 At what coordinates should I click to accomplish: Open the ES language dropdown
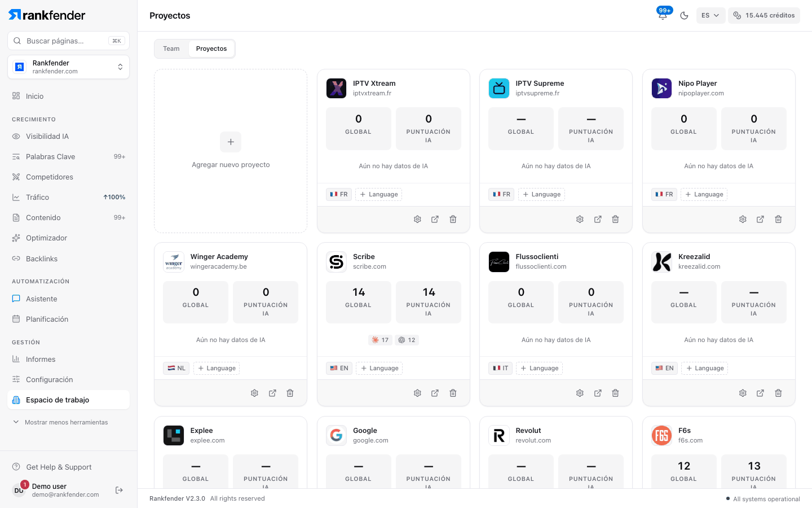(710, 16)
